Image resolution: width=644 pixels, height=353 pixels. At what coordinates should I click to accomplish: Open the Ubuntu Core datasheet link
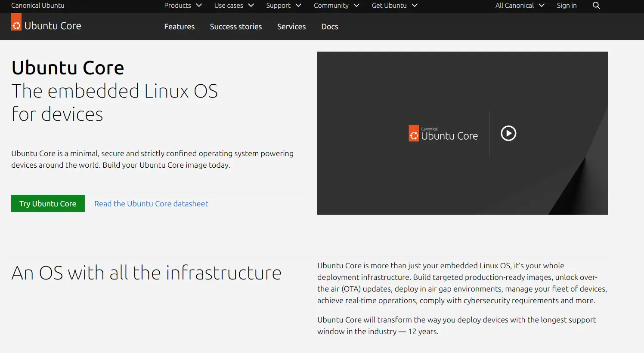pos(151,203)
